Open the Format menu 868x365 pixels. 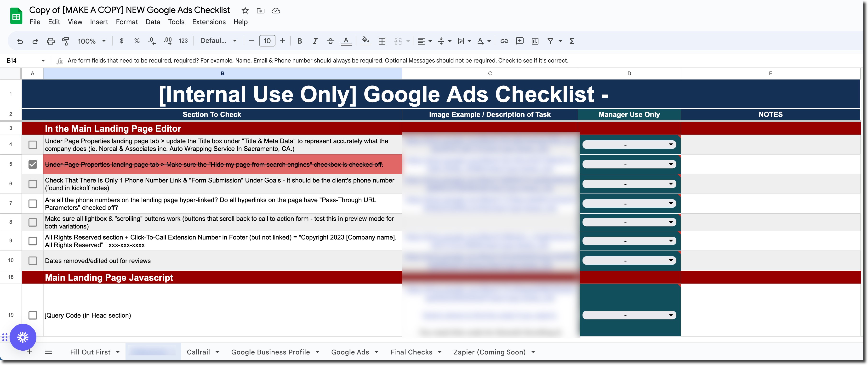point(127,22)
